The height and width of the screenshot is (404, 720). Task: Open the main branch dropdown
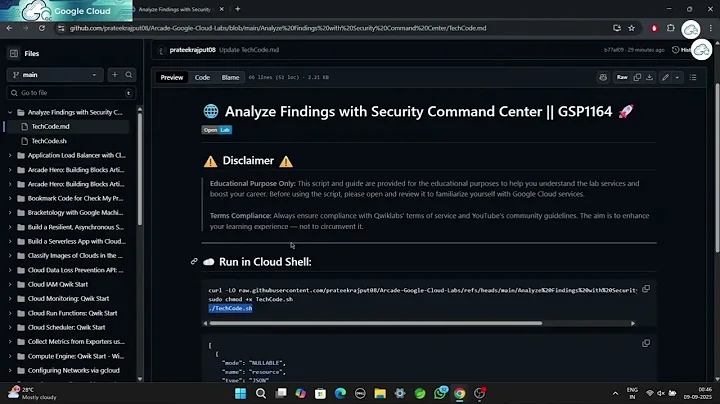click(x=55, y=75)
